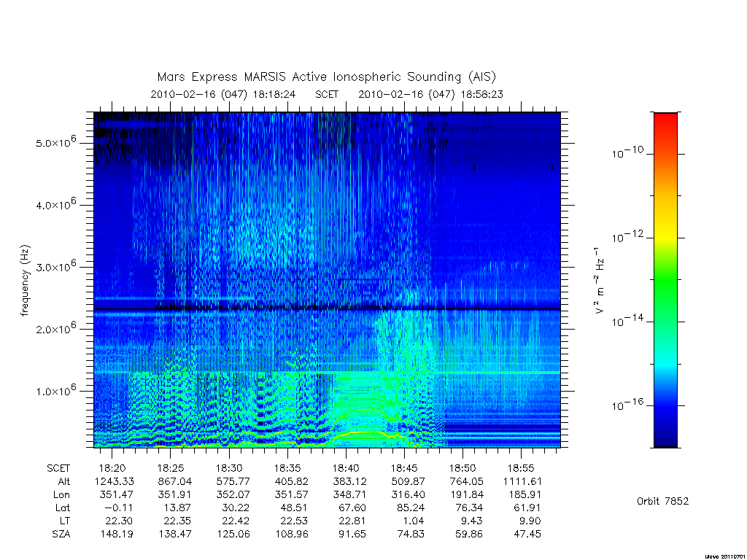The image size is (747, 560).
Task: Click the 18:30 time tick label
Action: point(229,468)
